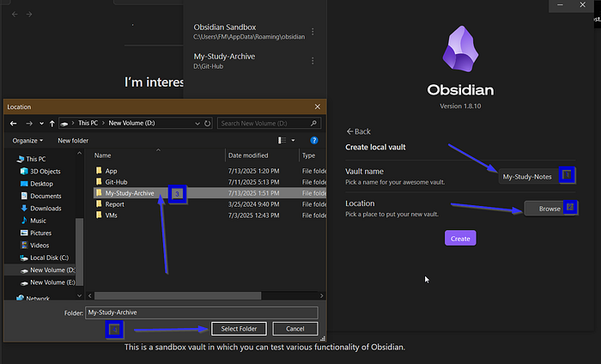Open recent locations dropdown arrow
Viewport: 601px width, 364px height.
pyautogui.click(x=41, y=124)
